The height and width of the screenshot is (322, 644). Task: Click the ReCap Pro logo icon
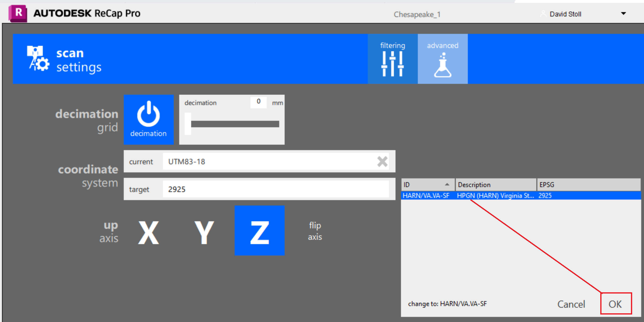pos(18,13)
